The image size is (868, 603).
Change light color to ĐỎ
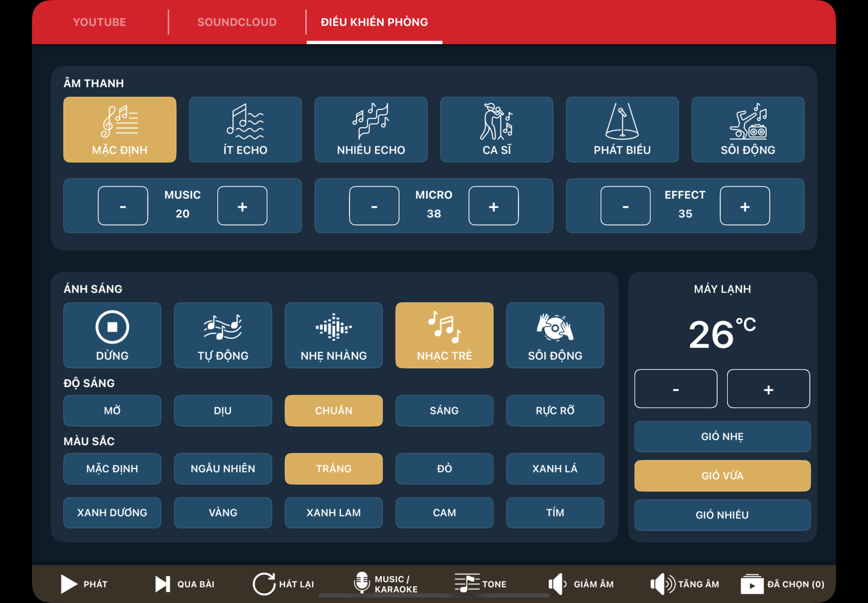(444, 468)
